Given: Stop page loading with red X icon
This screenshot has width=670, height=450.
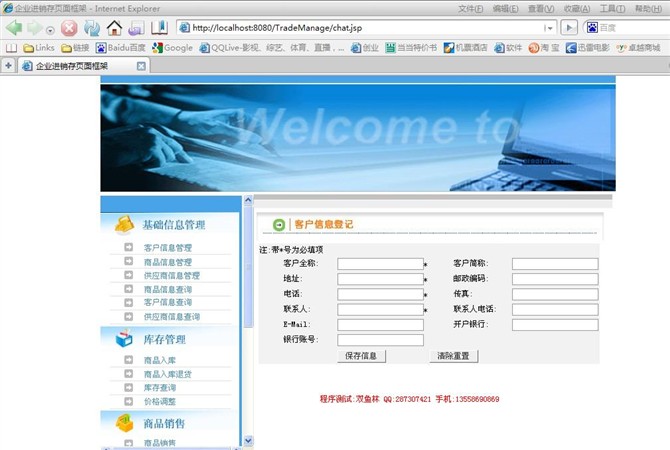Looking at the screenshot, I should coord(69,28).
